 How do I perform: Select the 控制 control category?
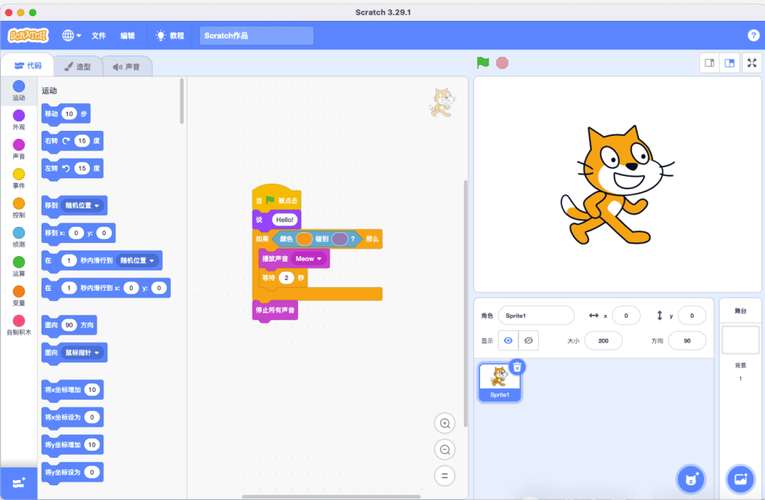click(19, 208)
